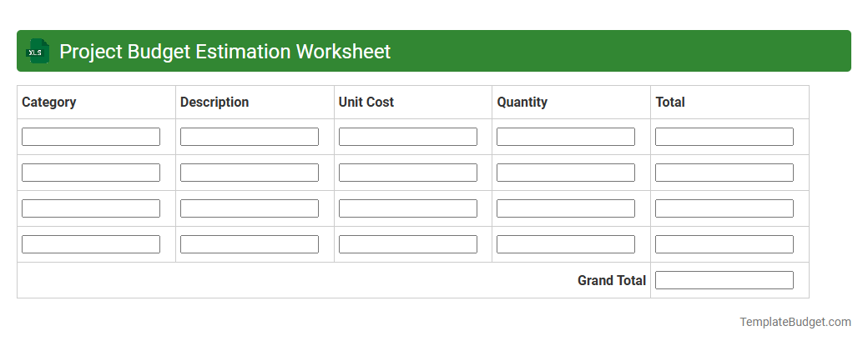Focus Category input in third row
868x346 pixels.
[91, 208]
